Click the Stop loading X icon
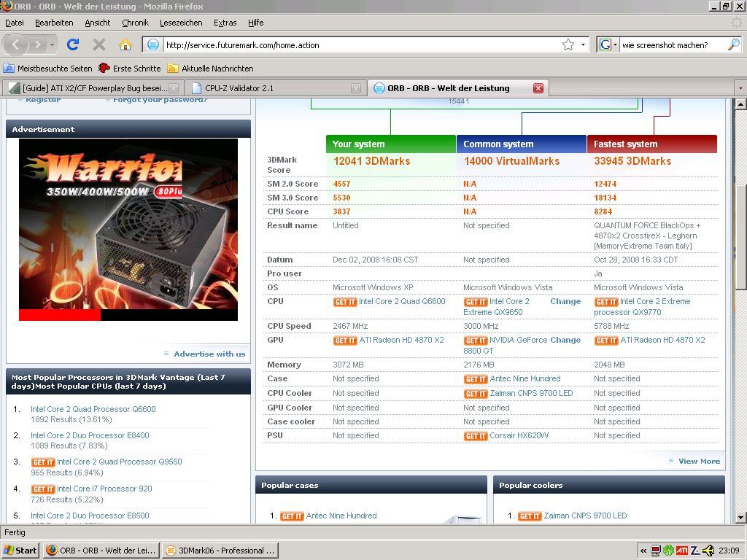Screen dimensions: 747x560 pos(99,44)
